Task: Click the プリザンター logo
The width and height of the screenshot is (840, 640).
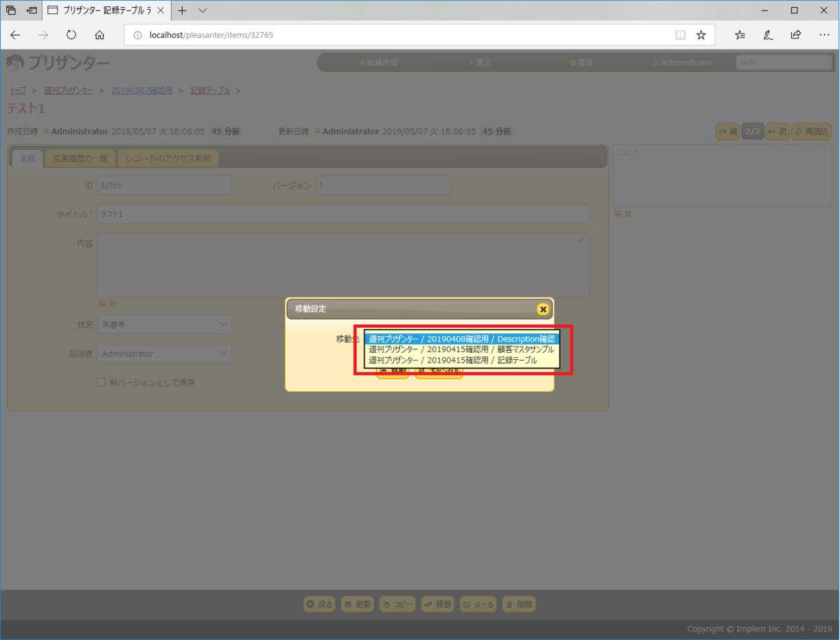Action: 57,64
